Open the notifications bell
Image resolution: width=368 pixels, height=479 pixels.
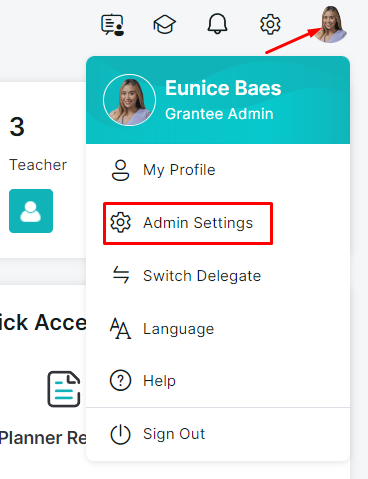click(x=217, y=24)
